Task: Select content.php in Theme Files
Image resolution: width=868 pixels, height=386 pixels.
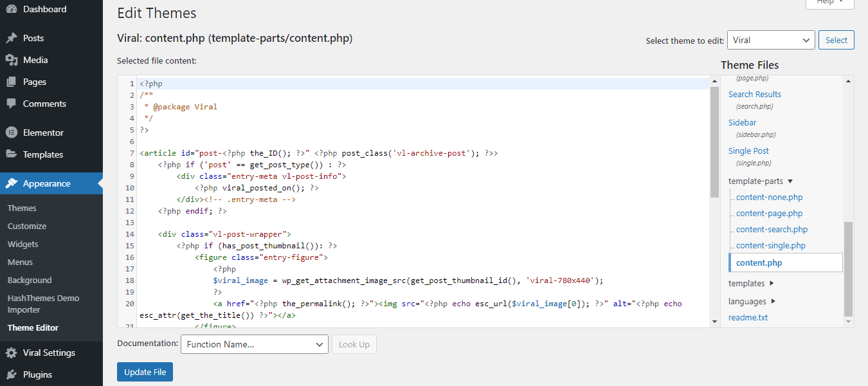Action: click(x=786, y=262)
